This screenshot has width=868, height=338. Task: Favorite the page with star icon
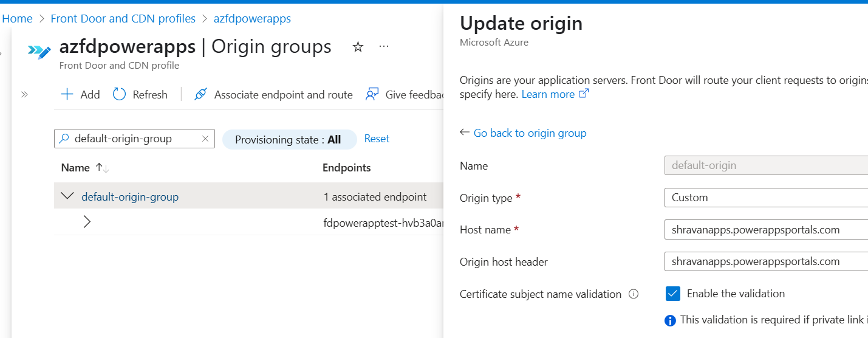click(358, 47)
